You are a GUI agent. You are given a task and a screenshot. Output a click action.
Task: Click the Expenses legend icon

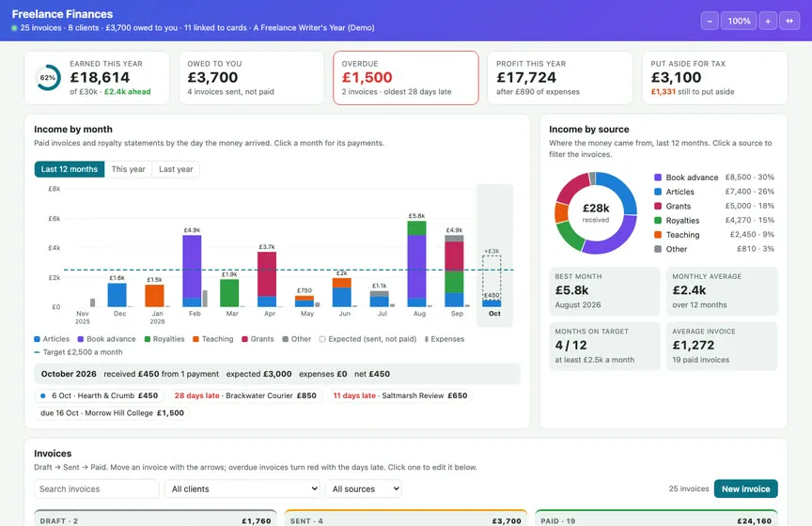(426, 339)
